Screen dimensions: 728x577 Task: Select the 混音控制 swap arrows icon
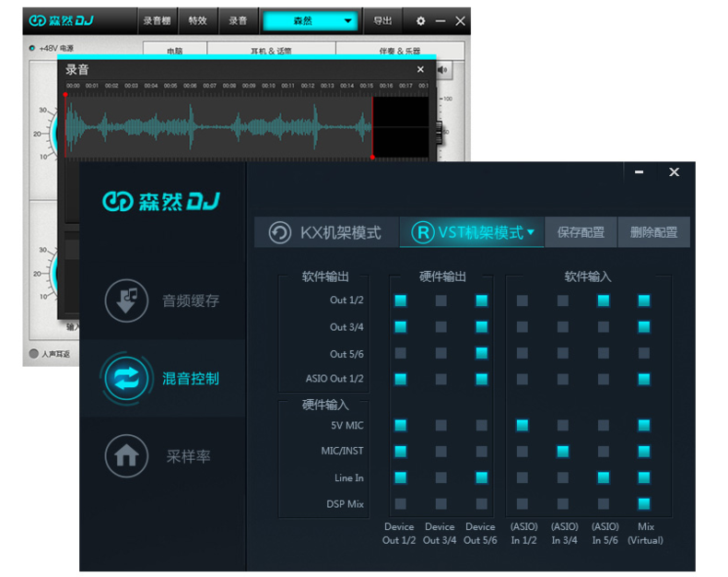[x=126, y=378]
